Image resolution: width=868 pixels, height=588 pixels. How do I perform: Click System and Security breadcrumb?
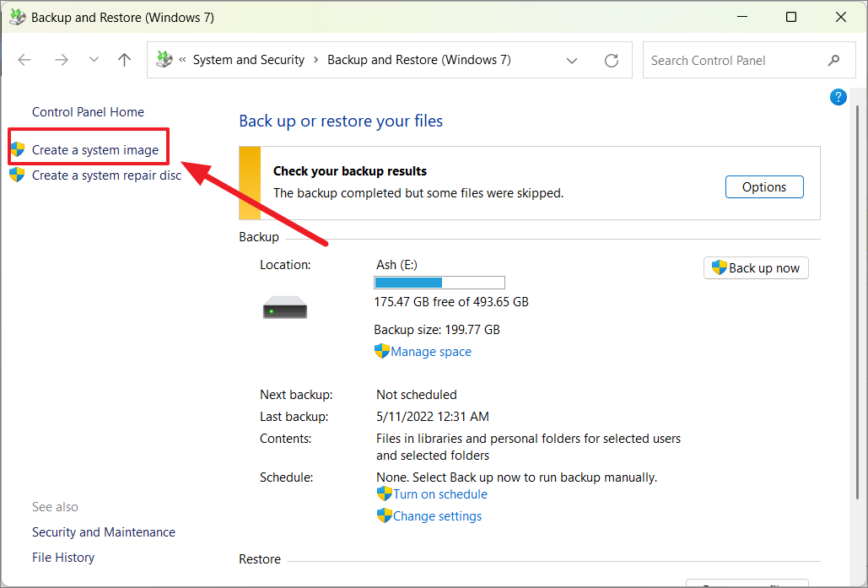[249, 60]
